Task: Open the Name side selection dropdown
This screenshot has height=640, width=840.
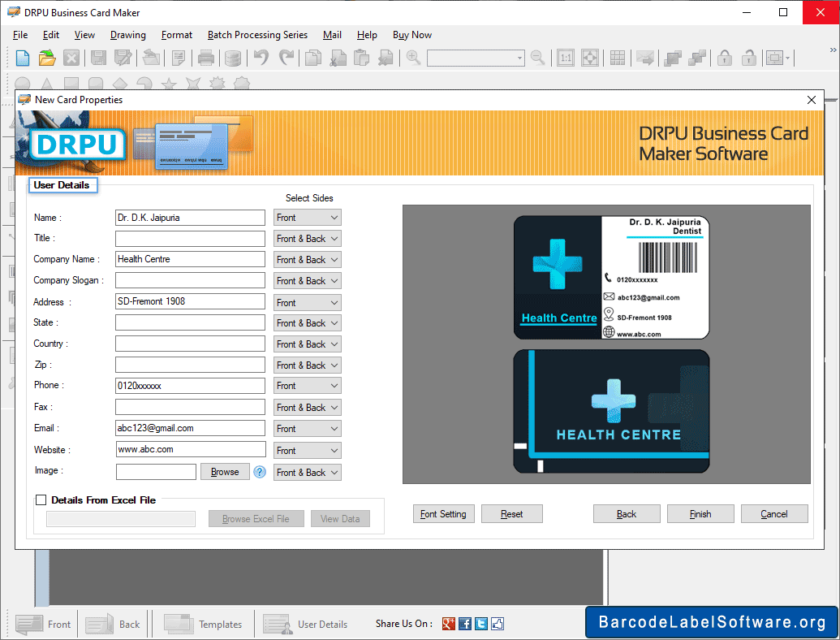Action: (307, 218)
